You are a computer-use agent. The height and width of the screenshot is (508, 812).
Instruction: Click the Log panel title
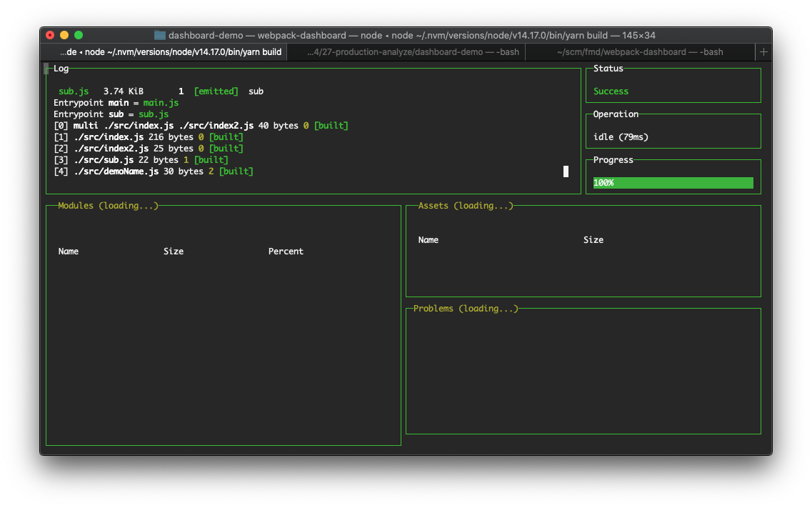(61, 68)
